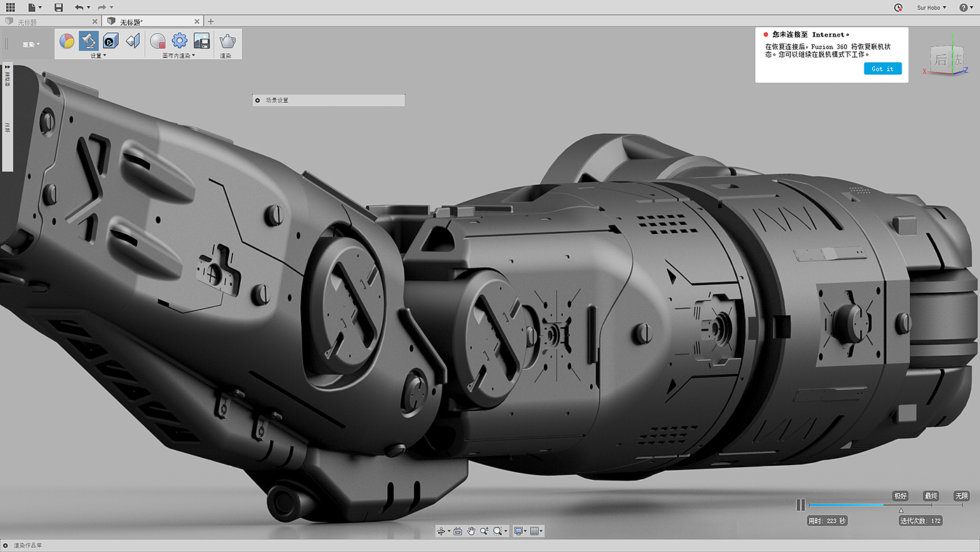Open in-canvas render settings gear
Screen dimensions: 980x552
point(180,41)
